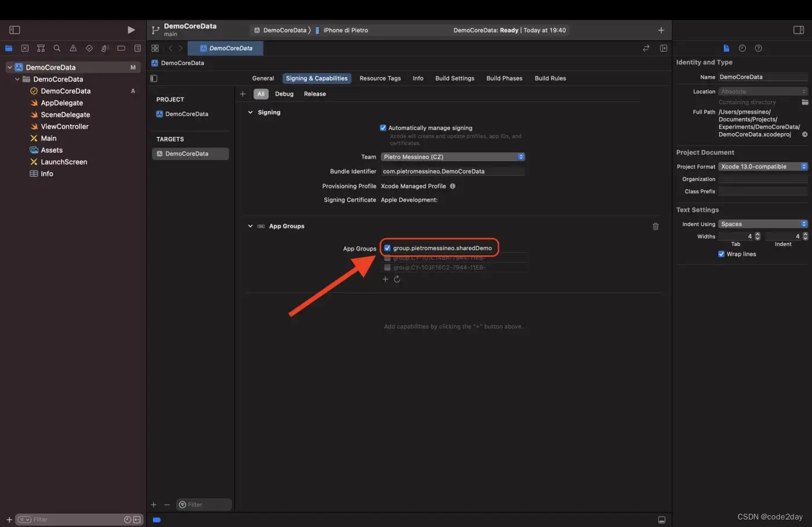Increment the Tab width stepper
This screenshot has height=527, width=812.
[757, 234]
